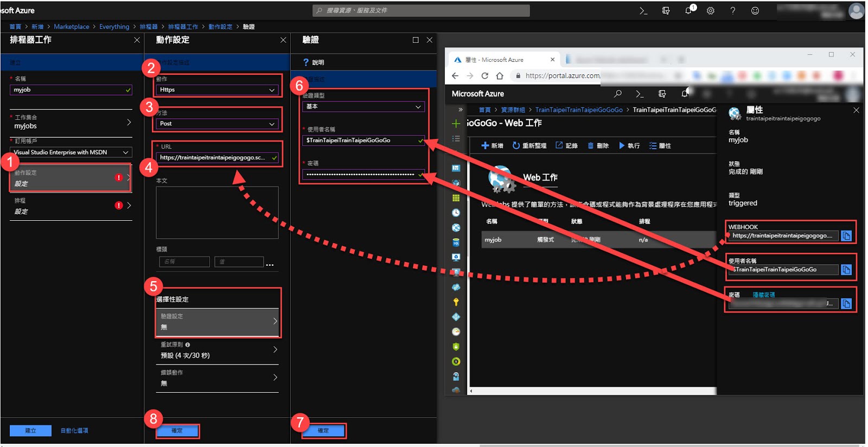Select the myjob row in the WebJobs table
The width and height of the screenshot is (868, 447).
tap(599, 239)
